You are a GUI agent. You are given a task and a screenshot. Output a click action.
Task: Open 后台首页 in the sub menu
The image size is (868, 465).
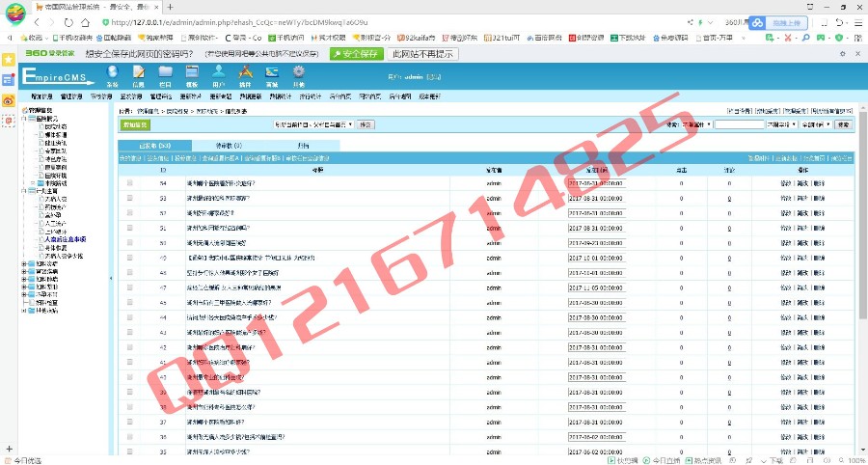coord(340,96)
